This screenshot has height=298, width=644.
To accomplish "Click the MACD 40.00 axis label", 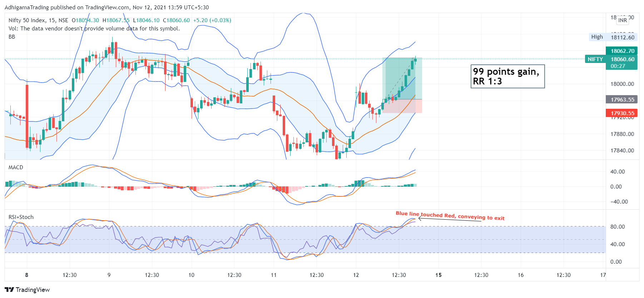I will pos(618,172).
